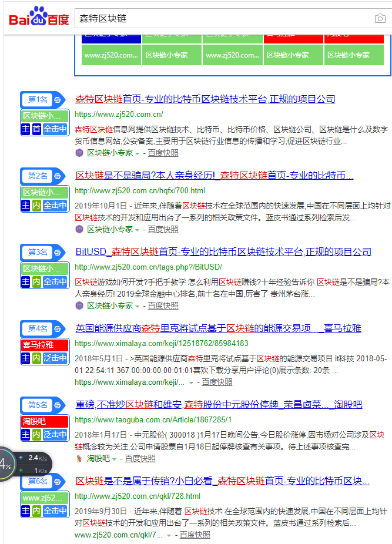Click 区块链小专家 source name in first result
Image resolution: width=392 pixels, height=544 pixels.
[110, 153]
